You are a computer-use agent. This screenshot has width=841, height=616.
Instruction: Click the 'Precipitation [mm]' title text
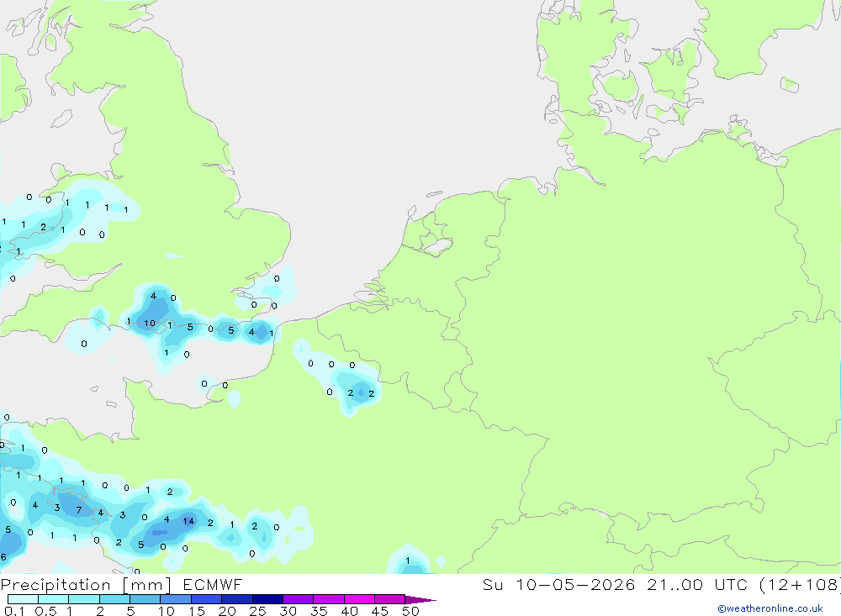[86, 585]
